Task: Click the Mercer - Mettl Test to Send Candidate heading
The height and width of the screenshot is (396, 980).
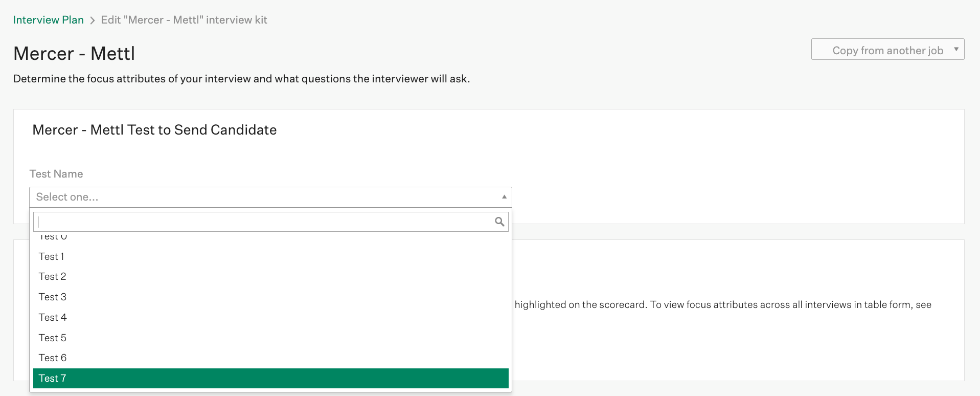Action: click(x=154, y=130)
